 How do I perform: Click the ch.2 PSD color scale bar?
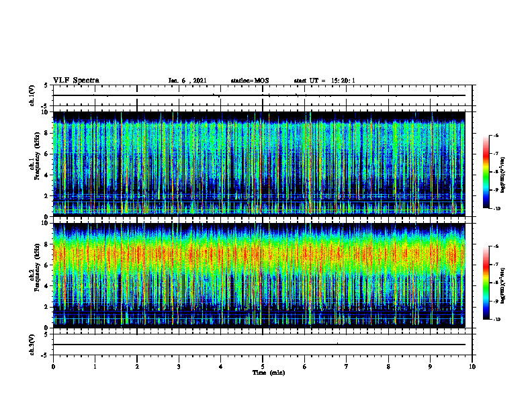click(486, 283)
